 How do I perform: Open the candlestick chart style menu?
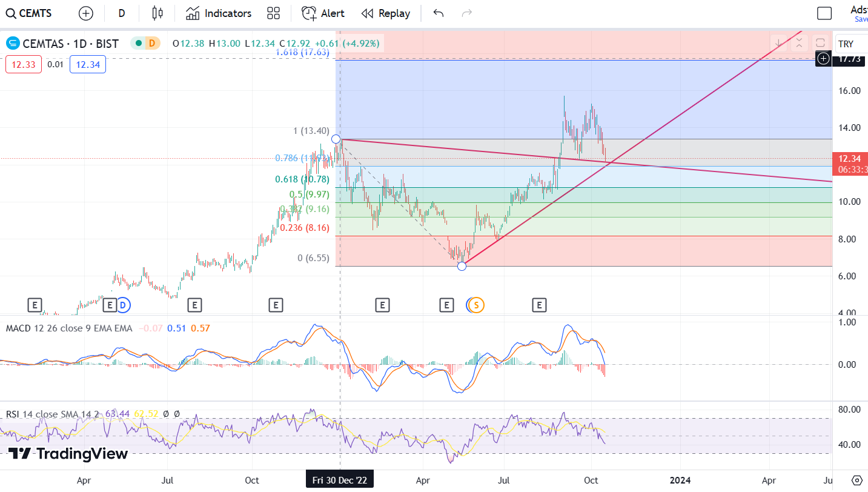pyautogui.click(x=157, y=13)
